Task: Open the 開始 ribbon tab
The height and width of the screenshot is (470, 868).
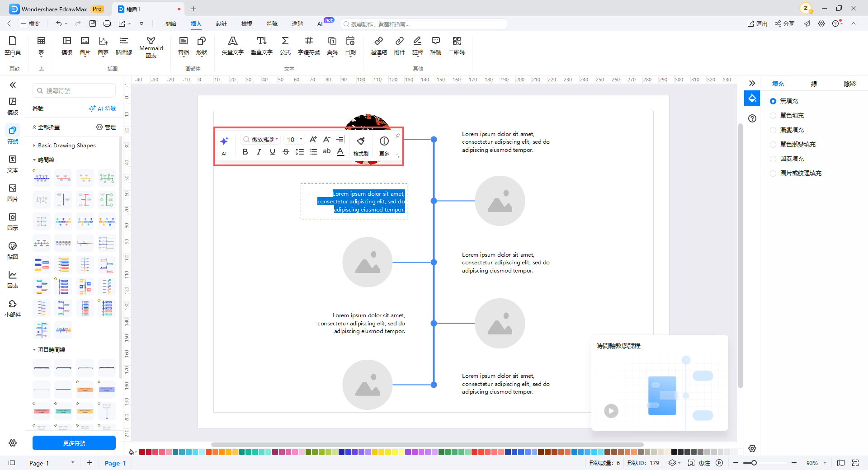Action: [x=171, y=24]
